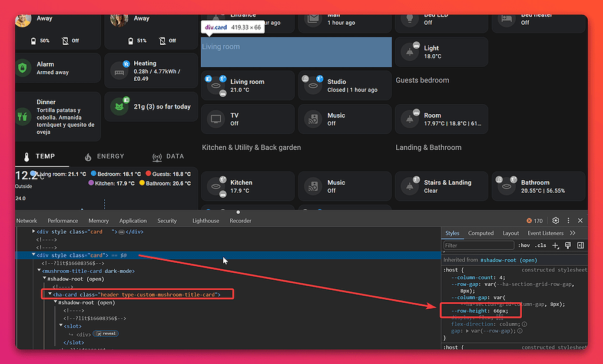Image resolution: width=603 pixels, height=364 pixels.
Task: Click the Bathroom humidity icon
Action: click(506, 186)
